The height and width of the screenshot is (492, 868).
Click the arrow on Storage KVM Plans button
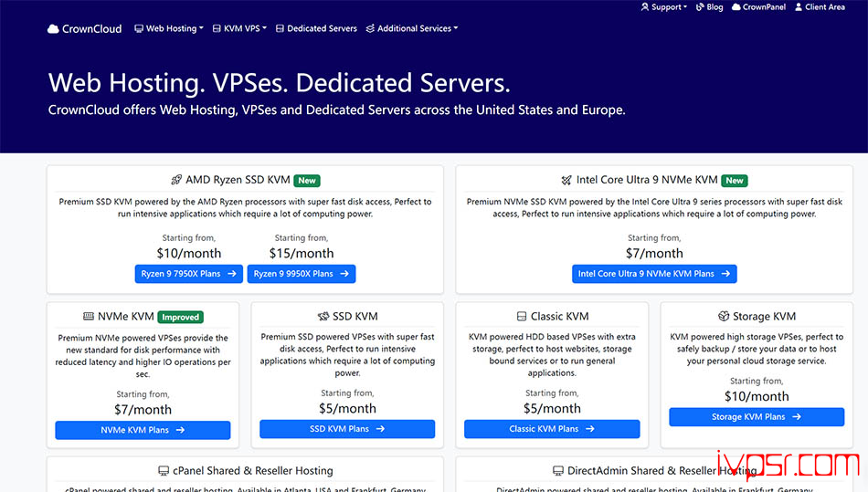[797, 417]
